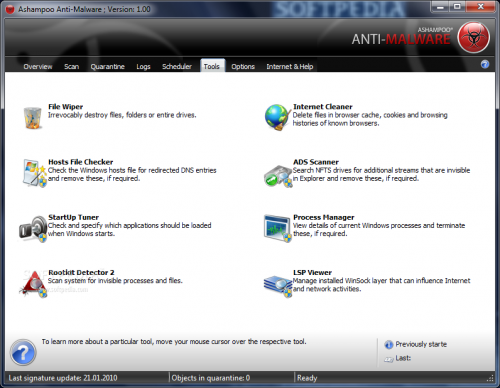Image resolution: width=500 pixels, height=388 pixels.
Task: Click the 'Last:' label
Action: [x=403, y=358]
